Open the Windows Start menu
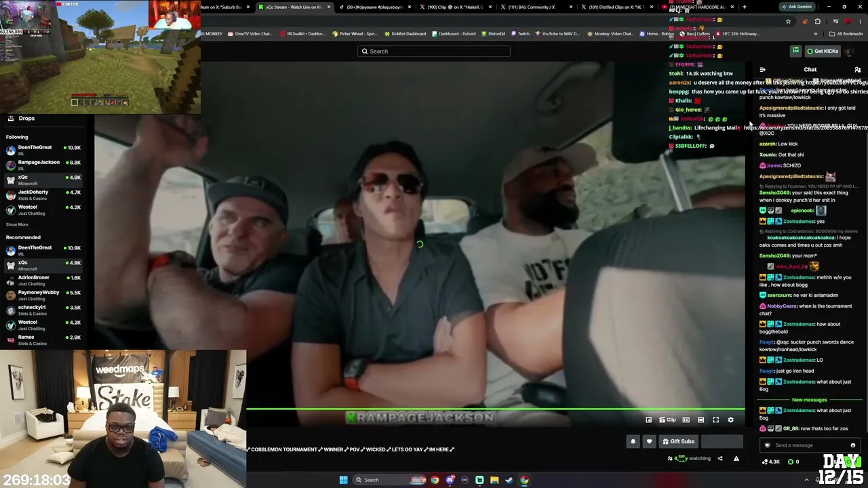868x488 pixels. (x=343, y=480)
